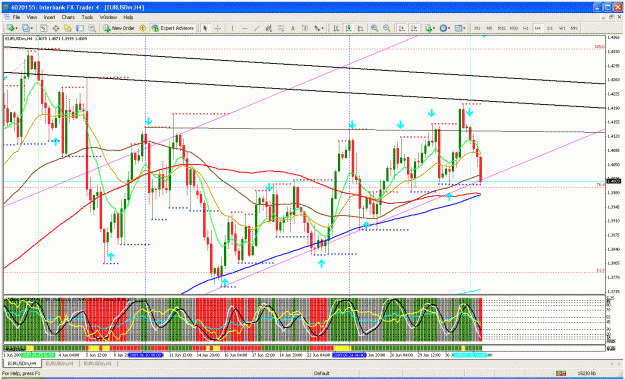Select the arrow Cursor tool

pyautogui.click(x=205, y=28)
